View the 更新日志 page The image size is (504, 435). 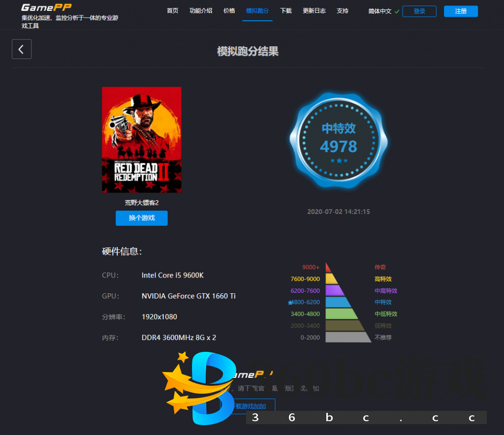tap(314, 11)
